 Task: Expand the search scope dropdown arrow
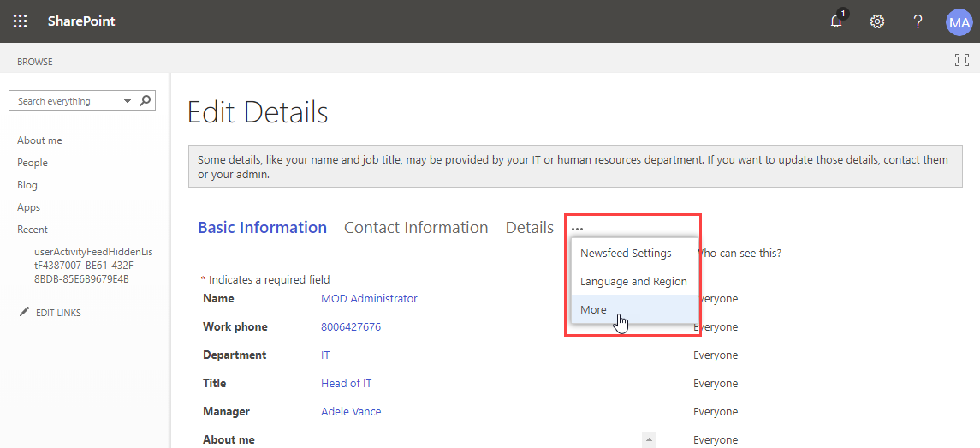(128, 101)
